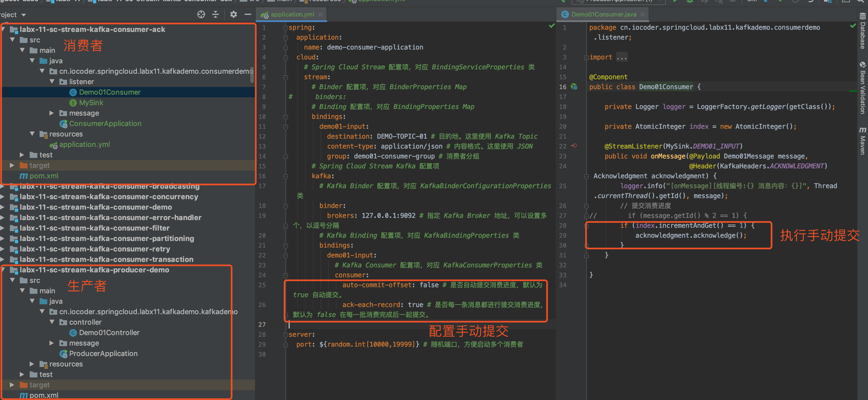Viewport: 868px width, 400px height.
Task: Select Demo01Controller in project tree
Action: pyautogui.click(x=109, y=333)
